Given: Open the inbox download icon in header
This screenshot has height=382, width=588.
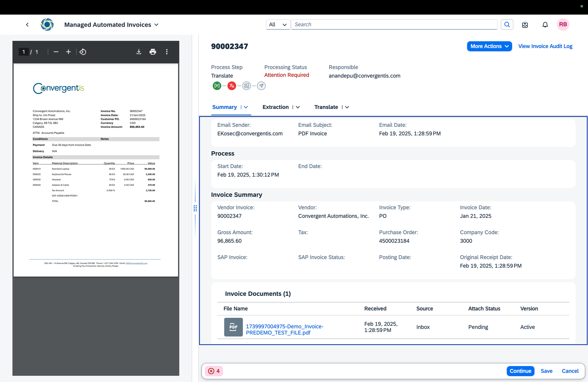Looking at the screenshot, I should [x=525, y=25].
